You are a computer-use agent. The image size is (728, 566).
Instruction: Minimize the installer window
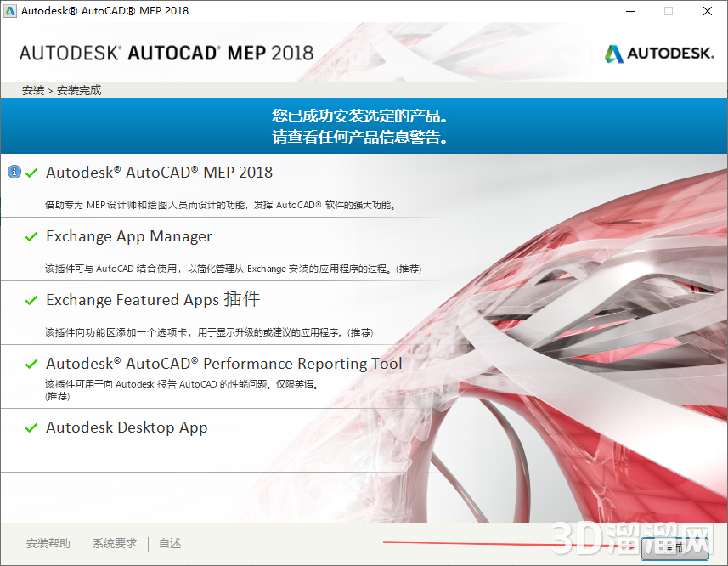(x=630, y=11)
